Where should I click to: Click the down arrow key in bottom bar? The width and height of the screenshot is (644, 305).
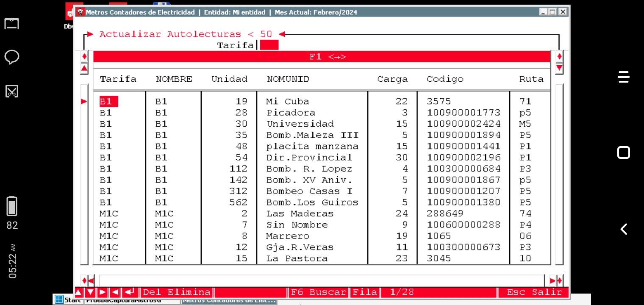point(90,292)
